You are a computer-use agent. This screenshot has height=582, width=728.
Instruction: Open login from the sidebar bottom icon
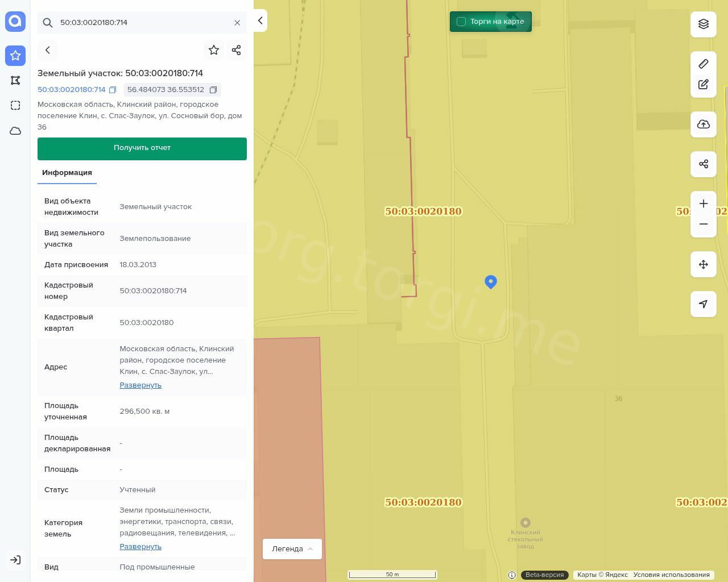(15, 560)
